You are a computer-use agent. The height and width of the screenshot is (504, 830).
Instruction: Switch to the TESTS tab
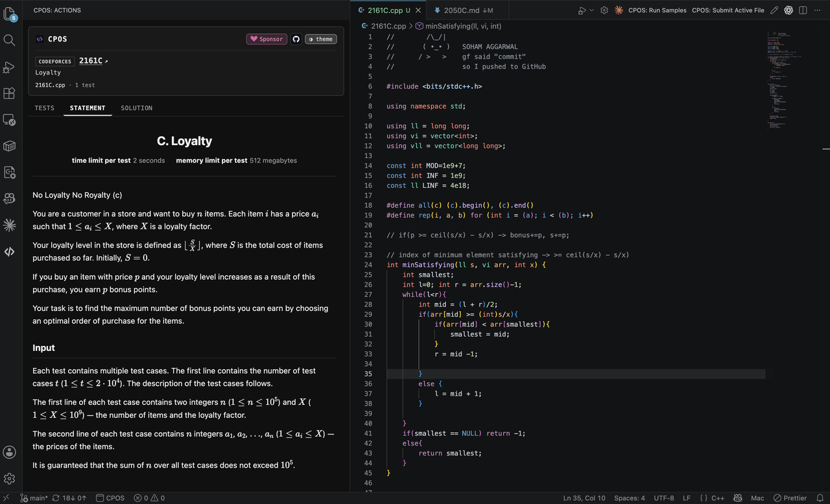tap(44, 108)
